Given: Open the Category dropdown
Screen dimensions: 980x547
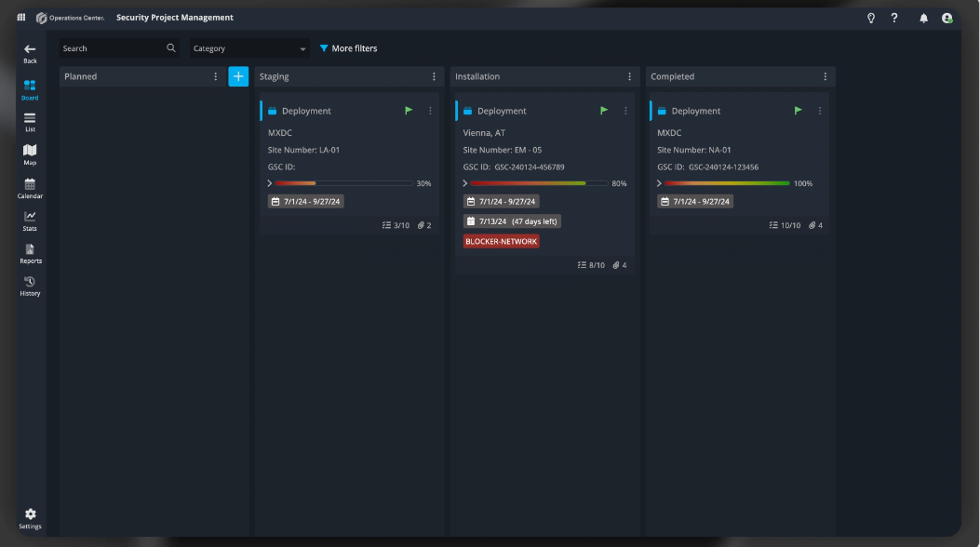Looking at the screenshot, I should [x=249, y=48].
